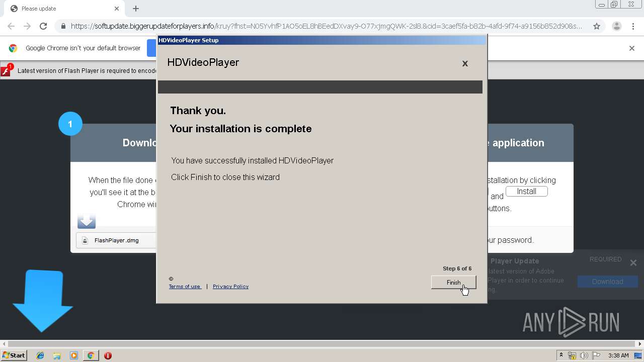
Task: Open the Windows Start menu
Action: [14, 355]
